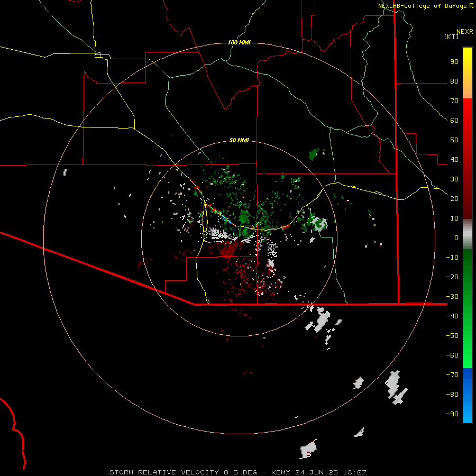The width and height of the screenshot is (476, 476).
Task: Click the "-20" scale value
Action: click(x=452, y=277)
